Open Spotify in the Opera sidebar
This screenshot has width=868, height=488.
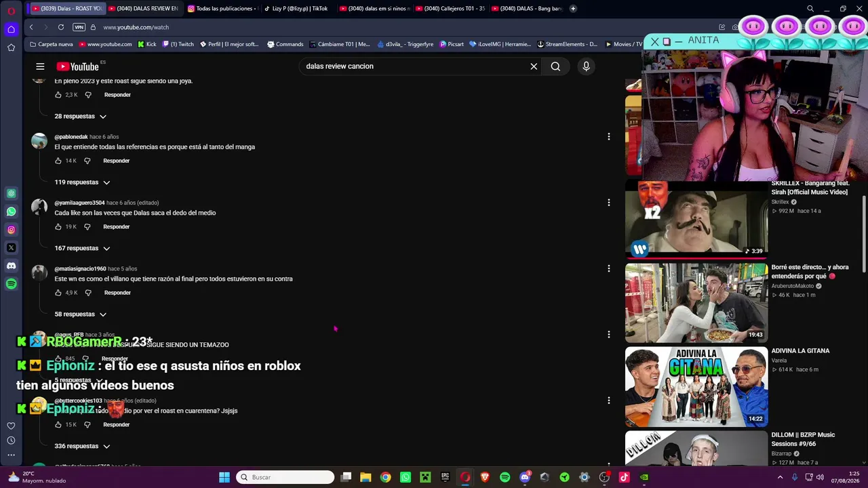pos(11,285)
